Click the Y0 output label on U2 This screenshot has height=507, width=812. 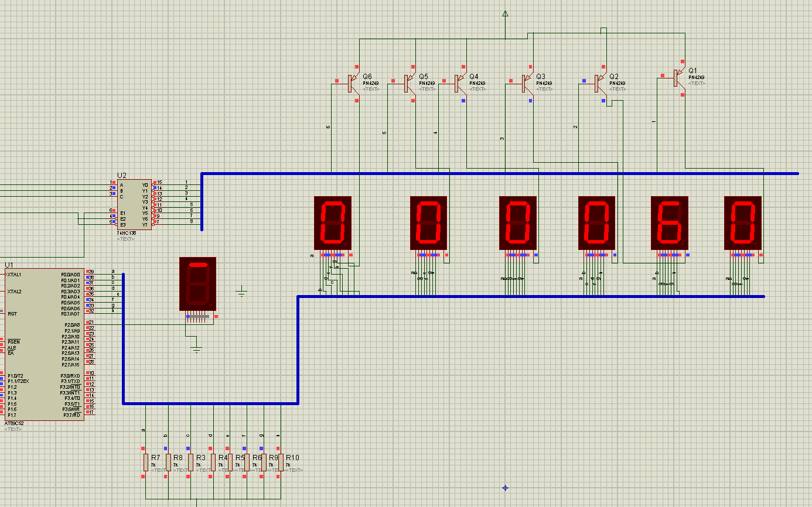pos(145,185)
